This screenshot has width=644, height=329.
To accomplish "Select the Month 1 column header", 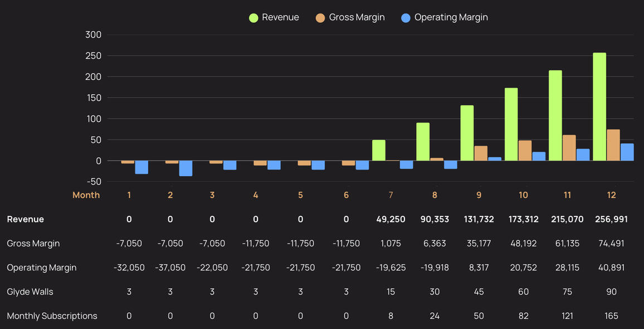I will (129, 195).
